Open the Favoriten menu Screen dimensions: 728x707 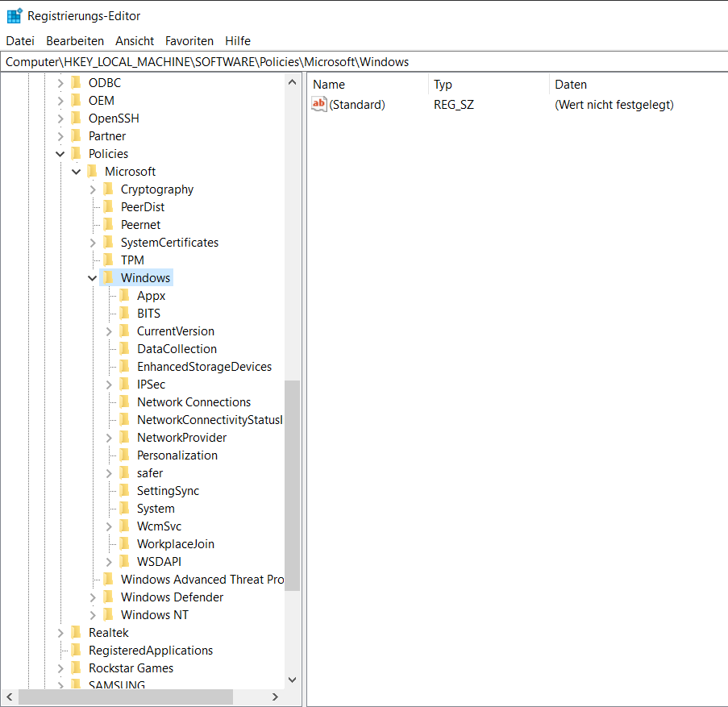189,41
